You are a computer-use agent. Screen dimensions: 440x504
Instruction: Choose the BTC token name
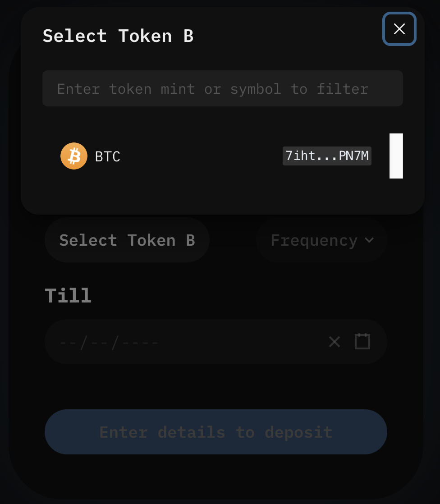point(108,156)
